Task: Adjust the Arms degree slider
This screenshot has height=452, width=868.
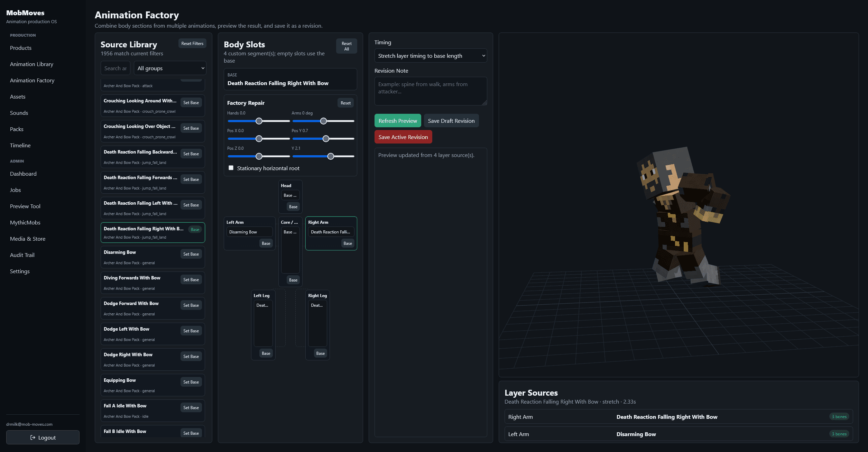Action: click(x=323, y=121)
